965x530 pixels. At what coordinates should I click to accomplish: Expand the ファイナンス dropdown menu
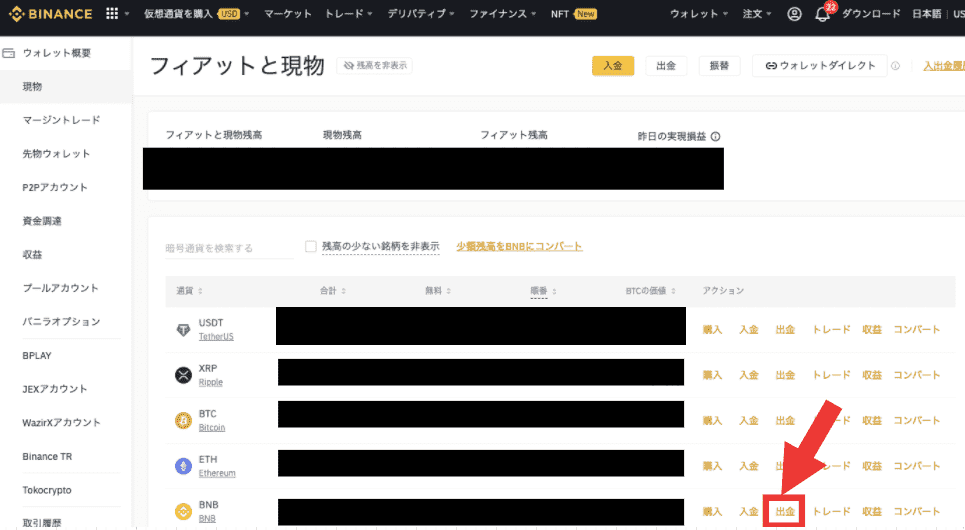pyautogui.click(x=502, y=14)
